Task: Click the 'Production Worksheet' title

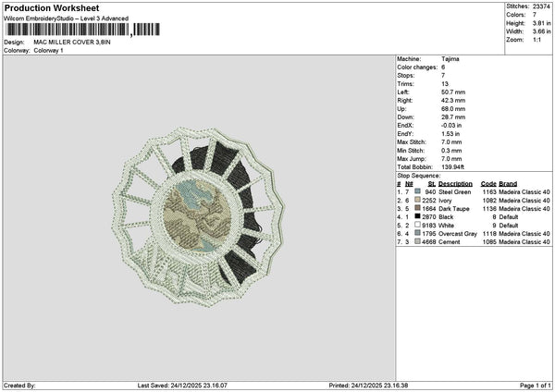Action: point(52,7)
